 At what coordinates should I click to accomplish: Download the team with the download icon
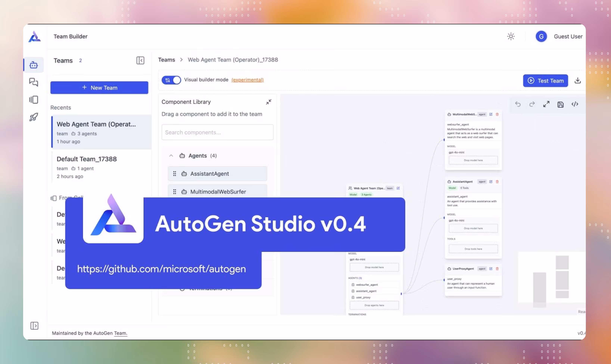point(578,80)
